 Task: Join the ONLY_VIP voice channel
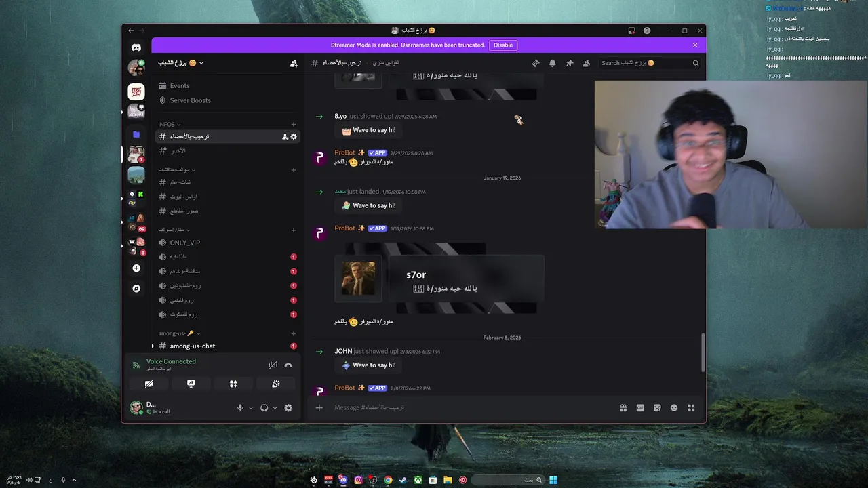pyautogui.click(x=226, y=243)
